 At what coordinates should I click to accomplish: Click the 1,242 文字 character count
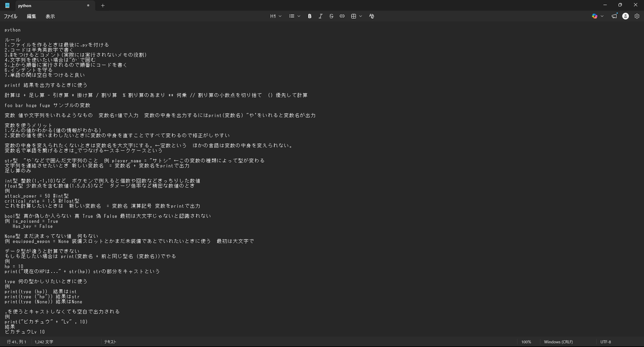pyautogui.click(x=44, y=342)
